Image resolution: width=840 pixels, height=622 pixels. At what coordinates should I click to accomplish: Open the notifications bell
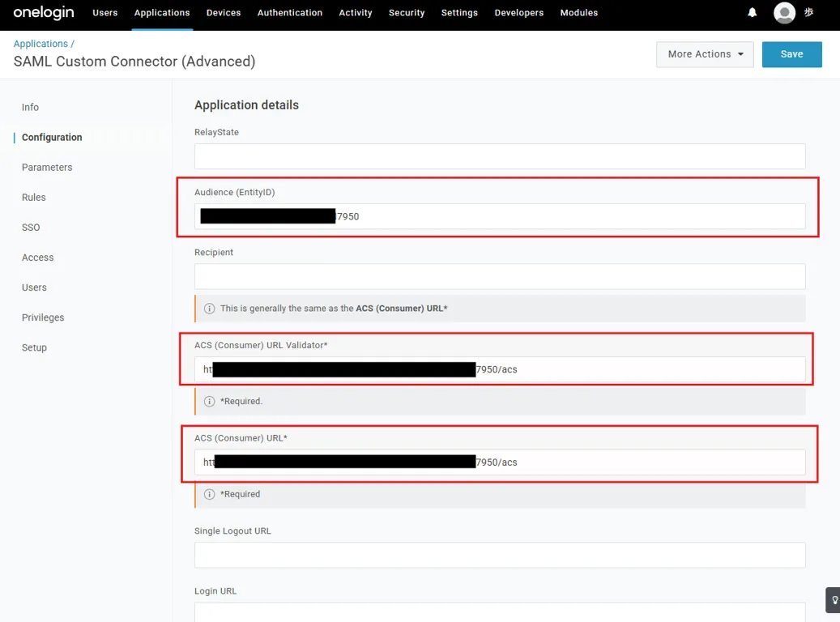click(753, 12)
